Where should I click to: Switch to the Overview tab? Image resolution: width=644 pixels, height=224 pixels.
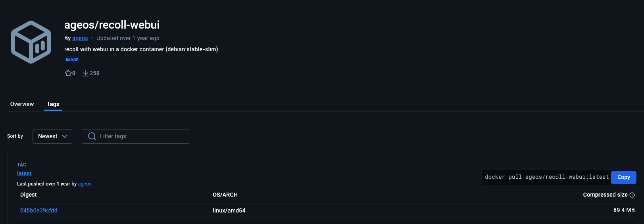(22, 104)
